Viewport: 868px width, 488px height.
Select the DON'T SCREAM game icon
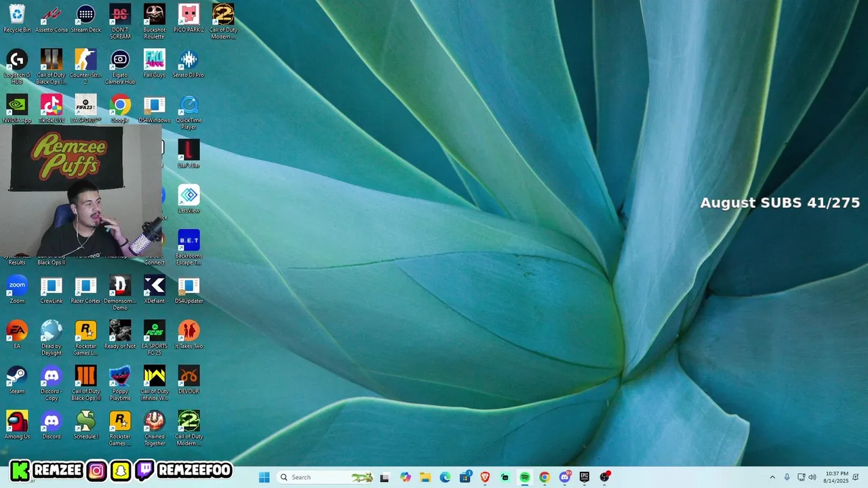(120, 22)
